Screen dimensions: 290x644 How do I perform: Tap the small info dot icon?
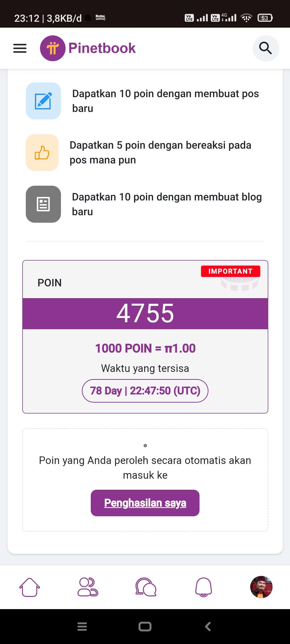point(145,446)
